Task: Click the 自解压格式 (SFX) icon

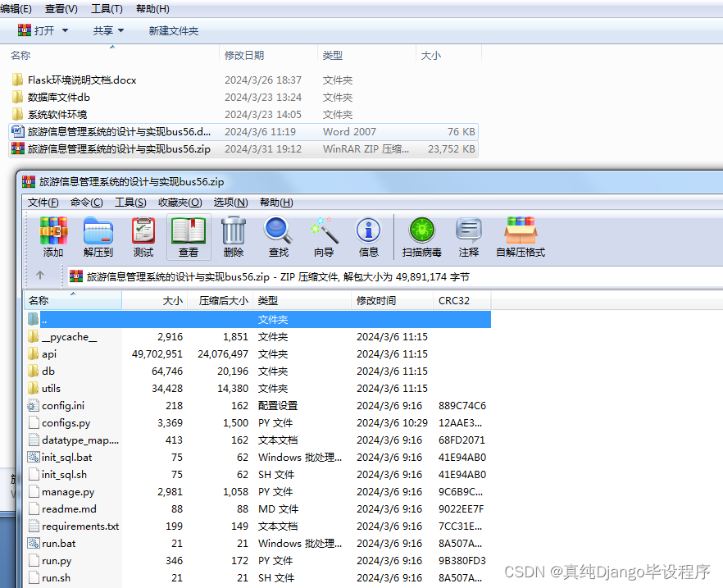Action: [521, 230]
